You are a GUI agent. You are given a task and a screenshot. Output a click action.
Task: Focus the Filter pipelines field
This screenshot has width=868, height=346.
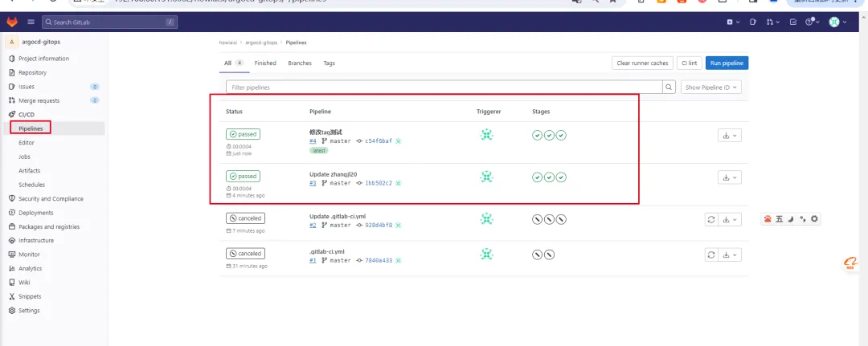444,88
